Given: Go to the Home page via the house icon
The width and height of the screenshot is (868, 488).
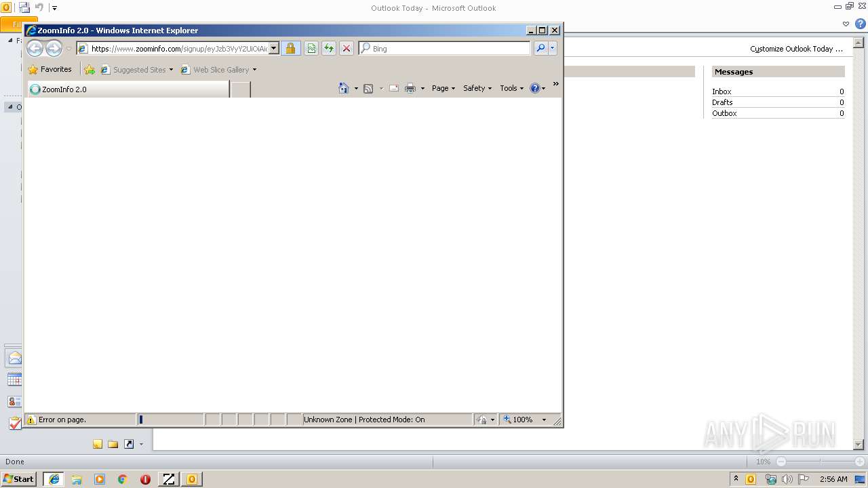Looking at the screenshot, I should click(344, 88).
